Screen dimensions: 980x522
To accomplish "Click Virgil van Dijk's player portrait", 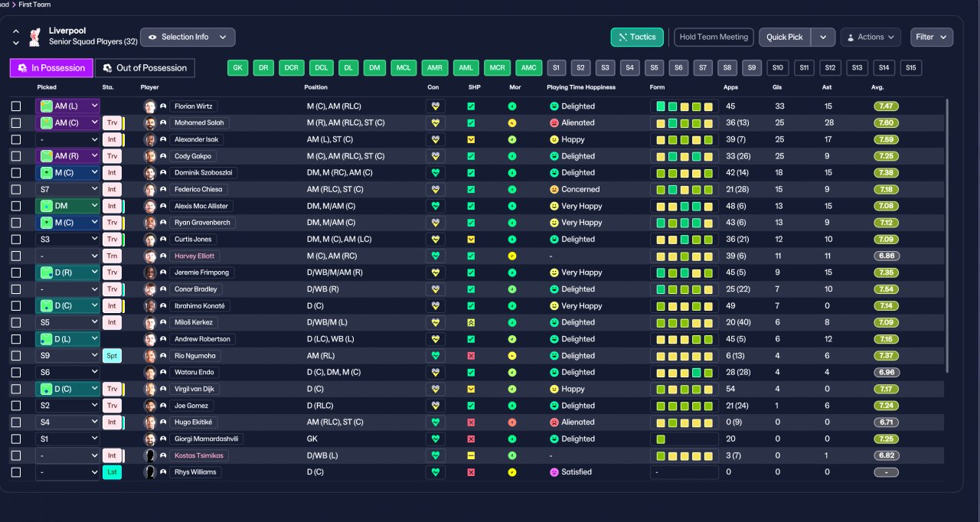I will pyautogui.click(x=149, y=389).
